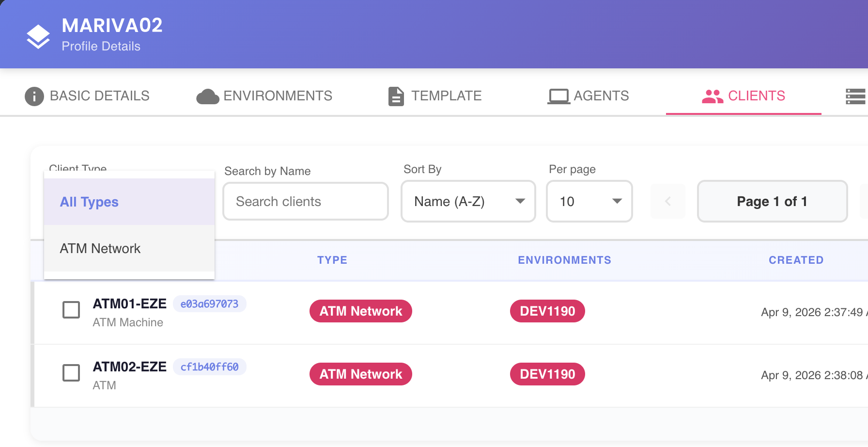Click the cf1b40ff60 ID badge
The width and height of the screenshot is (868, 447).
210,367
